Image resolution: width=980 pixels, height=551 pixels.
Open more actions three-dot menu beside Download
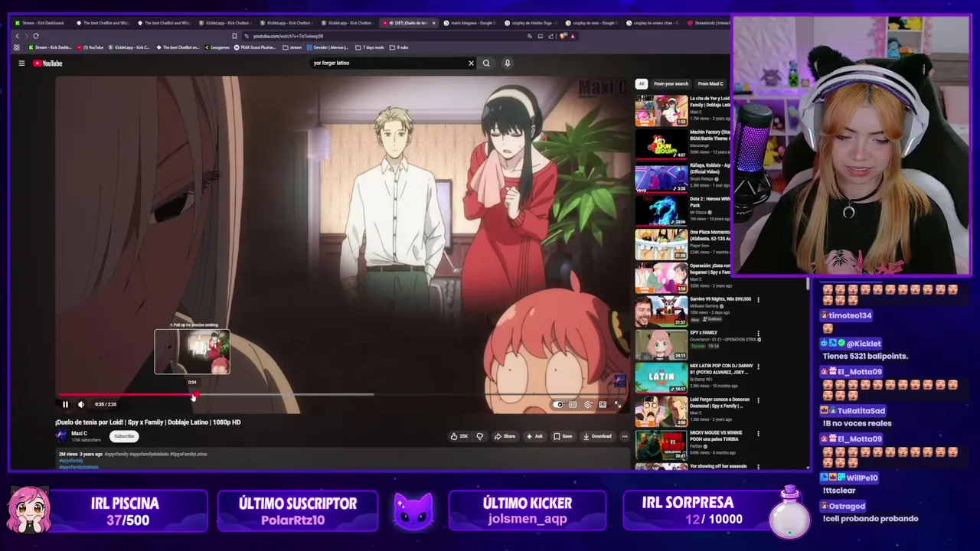coord(625,436)
